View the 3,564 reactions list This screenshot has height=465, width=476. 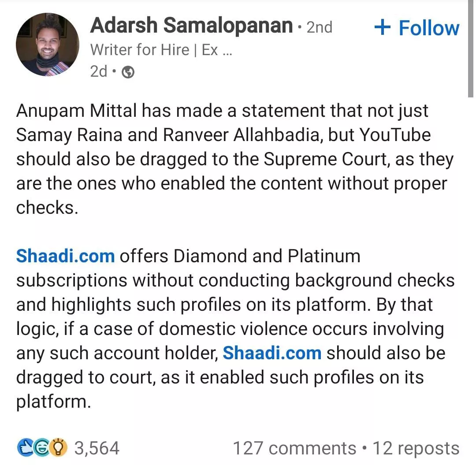[97, 448]
